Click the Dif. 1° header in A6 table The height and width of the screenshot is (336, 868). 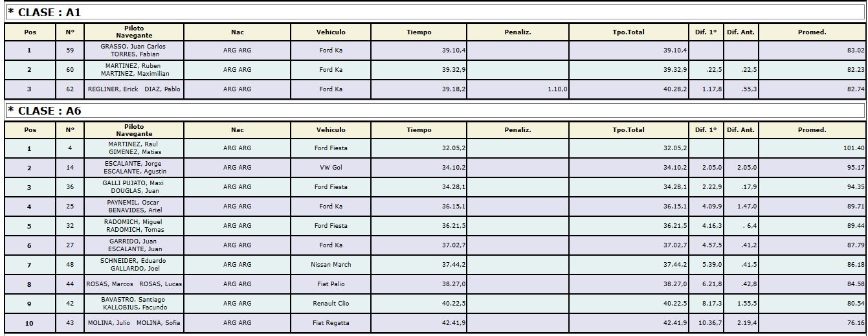[706, 130]
